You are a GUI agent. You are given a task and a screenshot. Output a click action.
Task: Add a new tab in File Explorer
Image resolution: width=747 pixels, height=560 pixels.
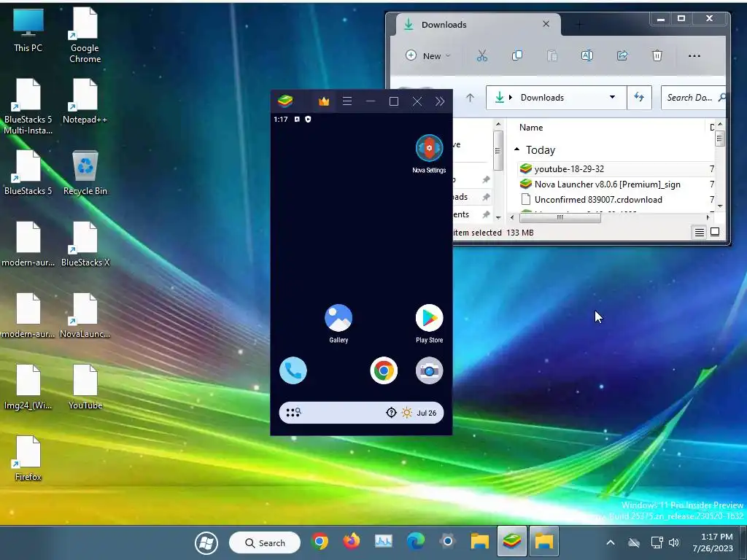[579, 25]
